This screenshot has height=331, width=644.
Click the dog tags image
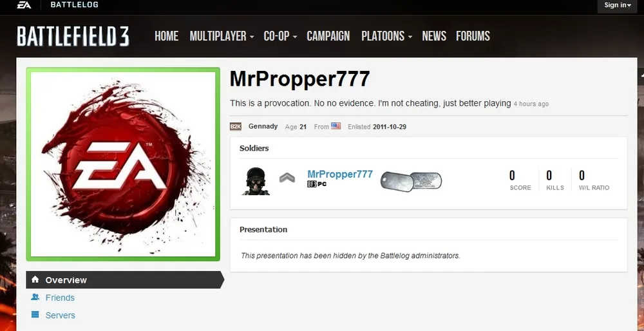(411, 181)
